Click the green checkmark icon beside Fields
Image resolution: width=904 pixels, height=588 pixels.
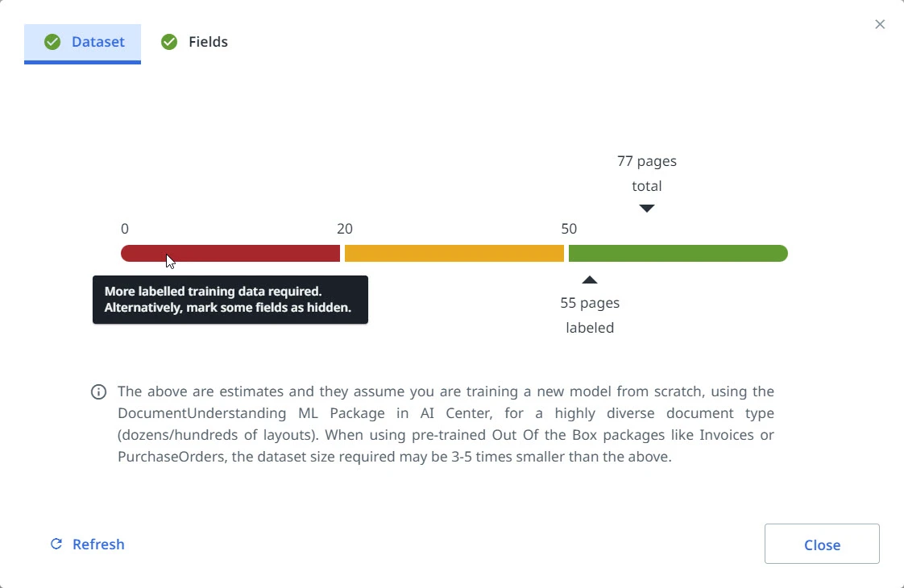pyautogui.click(x=169, y=42)
